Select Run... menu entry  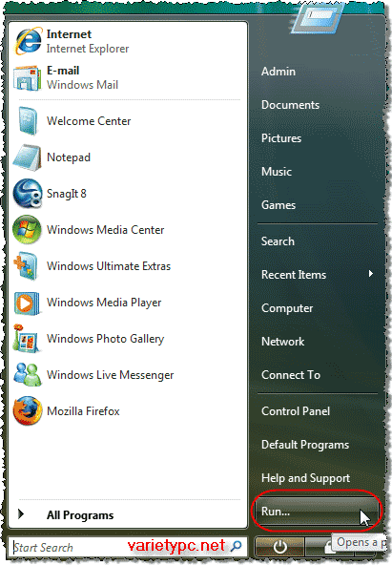(x=317, y=512)
